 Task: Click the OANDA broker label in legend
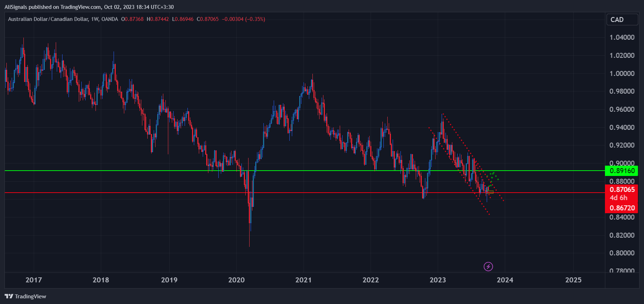tap(110, 19)
